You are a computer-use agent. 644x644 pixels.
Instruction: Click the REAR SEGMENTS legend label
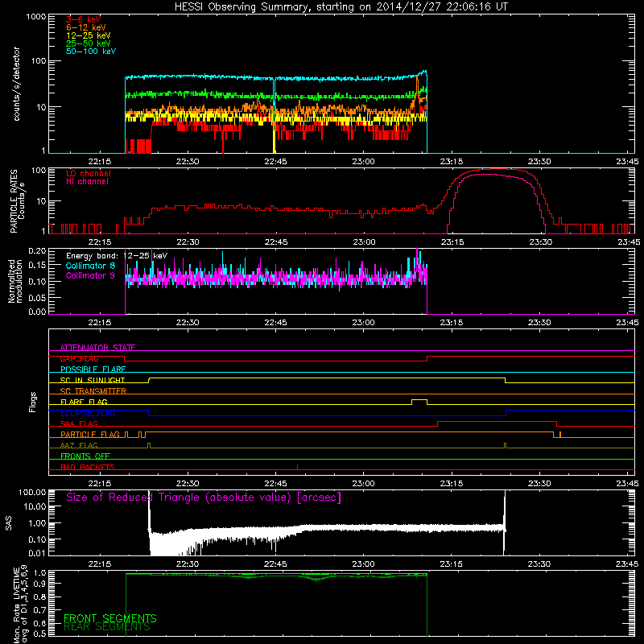107,627
